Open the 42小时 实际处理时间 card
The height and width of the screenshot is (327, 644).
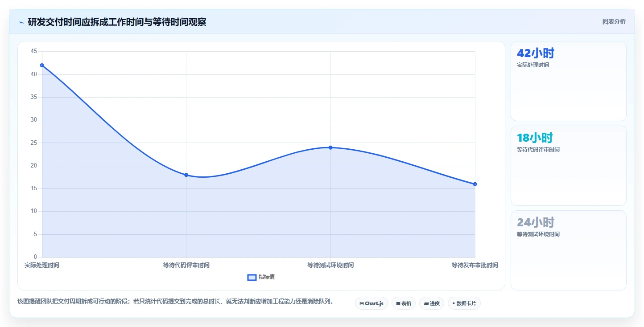click(x=568, y=81)
